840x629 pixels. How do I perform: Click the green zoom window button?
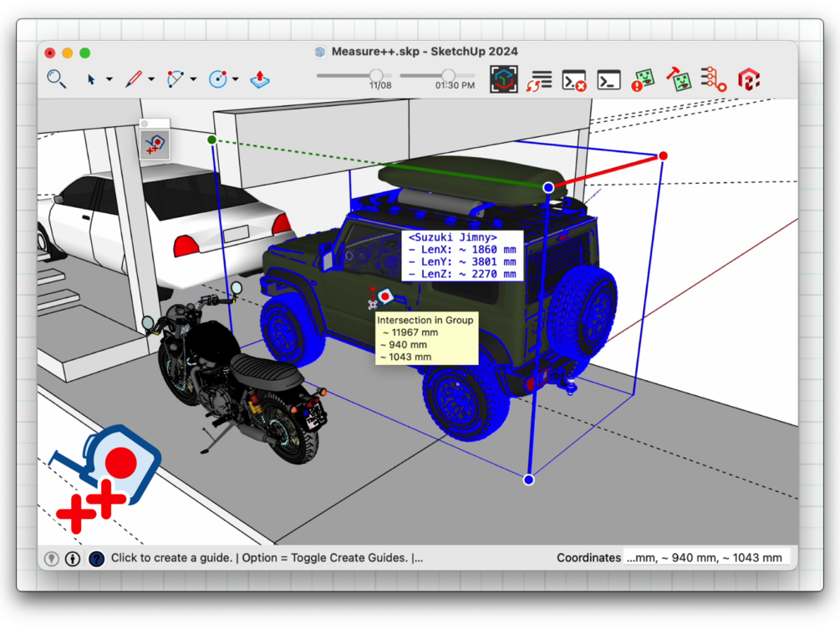84,53
